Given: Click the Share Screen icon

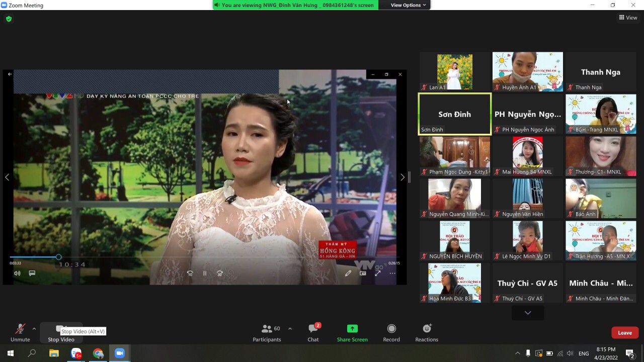Looking at the screenshot, I should point(352,329).
